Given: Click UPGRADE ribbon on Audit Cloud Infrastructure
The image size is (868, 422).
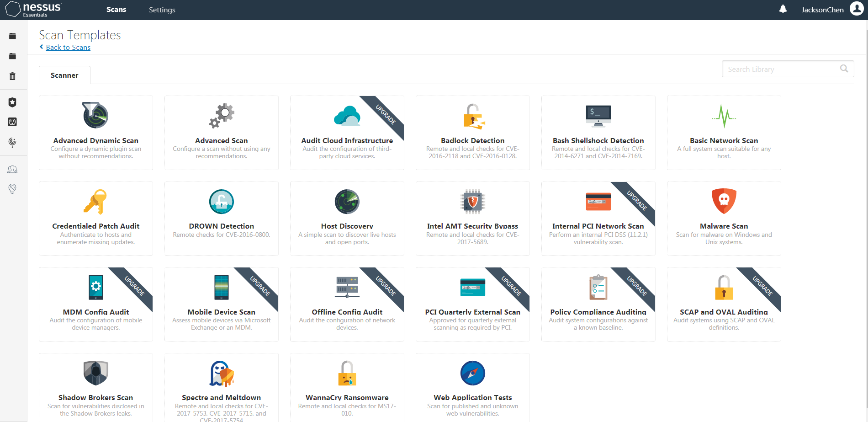Looking at the screenshot, I should [385, 115].
